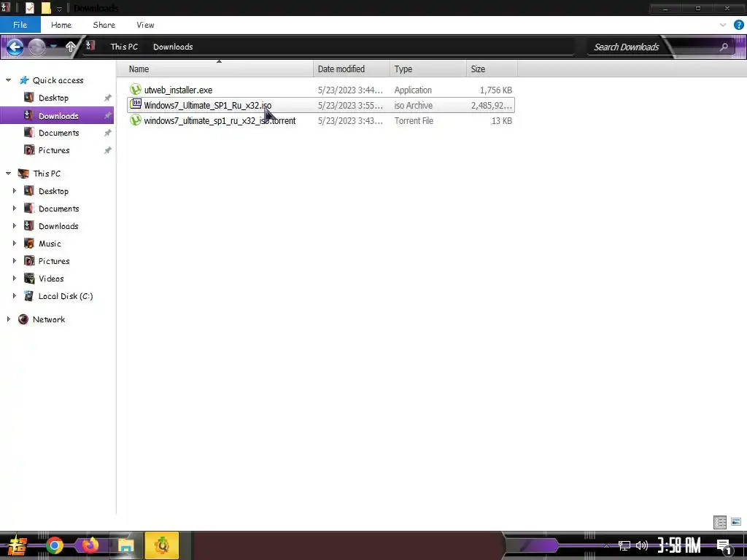
Task: Click the 1,756 KB size cell
Action: point(496,90)
